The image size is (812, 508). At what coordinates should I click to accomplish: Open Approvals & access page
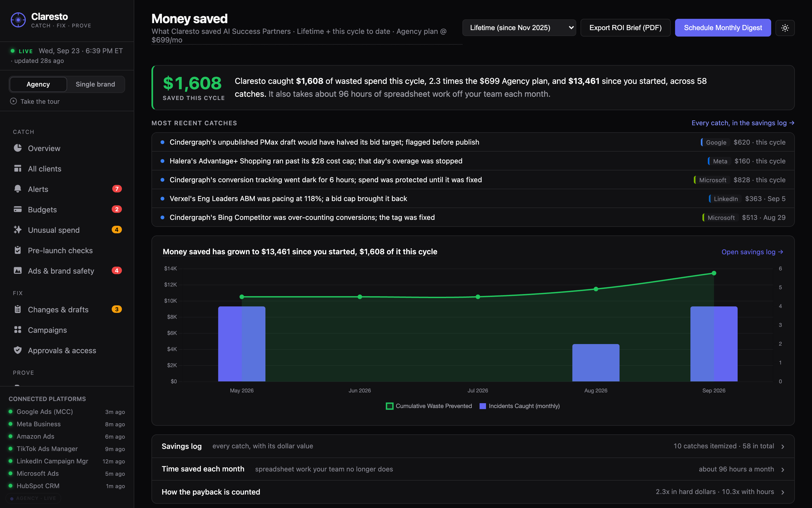click(x=67, y=350)
